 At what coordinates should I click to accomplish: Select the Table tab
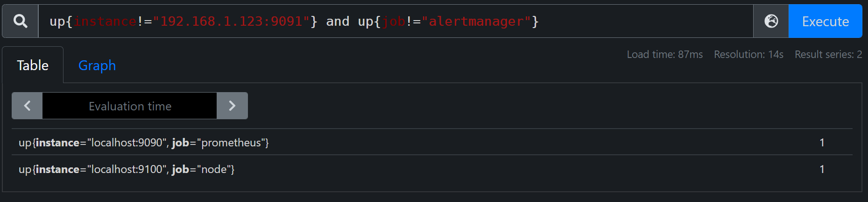pos(33,65)
